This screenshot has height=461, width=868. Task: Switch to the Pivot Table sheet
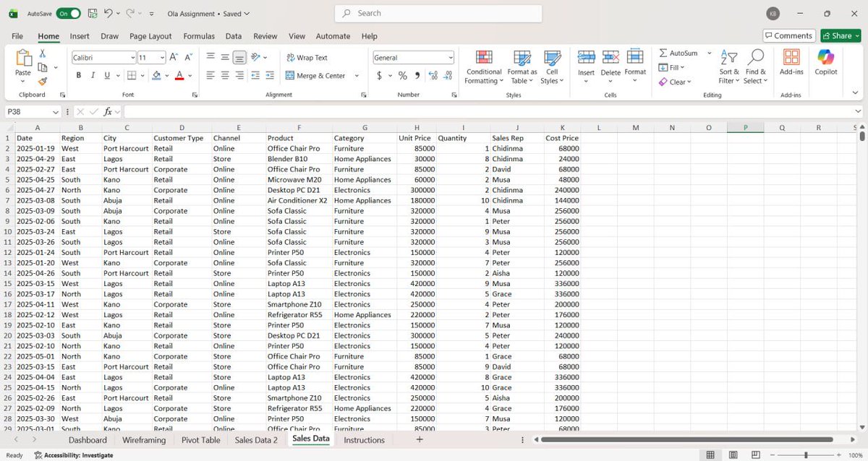200,440
